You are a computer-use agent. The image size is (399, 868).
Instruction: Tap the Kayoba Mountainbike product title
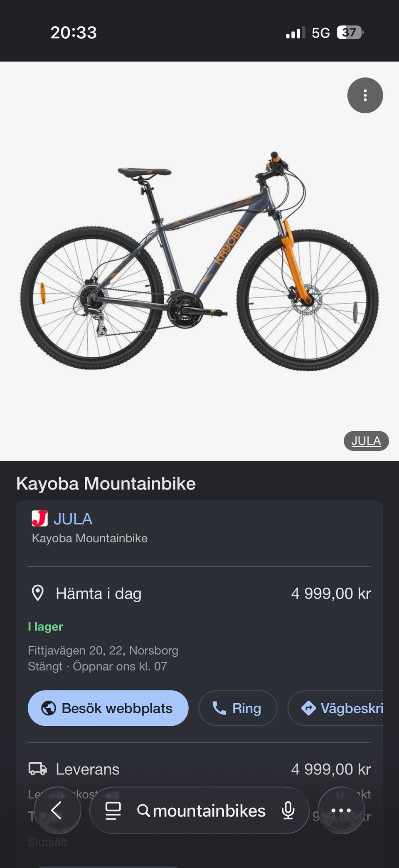pos(106,484)
